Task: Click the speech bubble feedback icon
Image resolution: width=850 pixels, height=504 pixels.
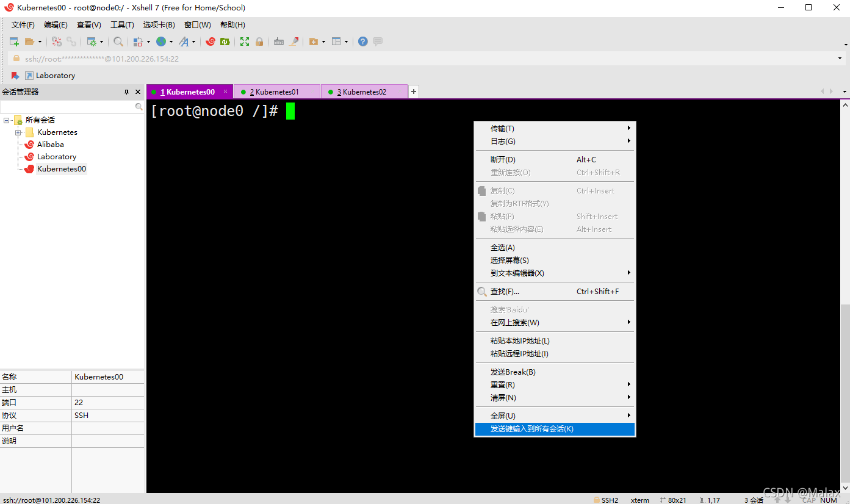Action: (378, 41)
